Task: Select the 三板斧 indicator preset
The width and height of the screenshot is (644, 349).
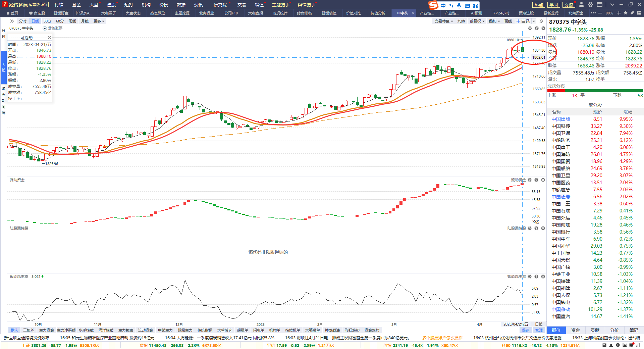Action: pos(29,330)
